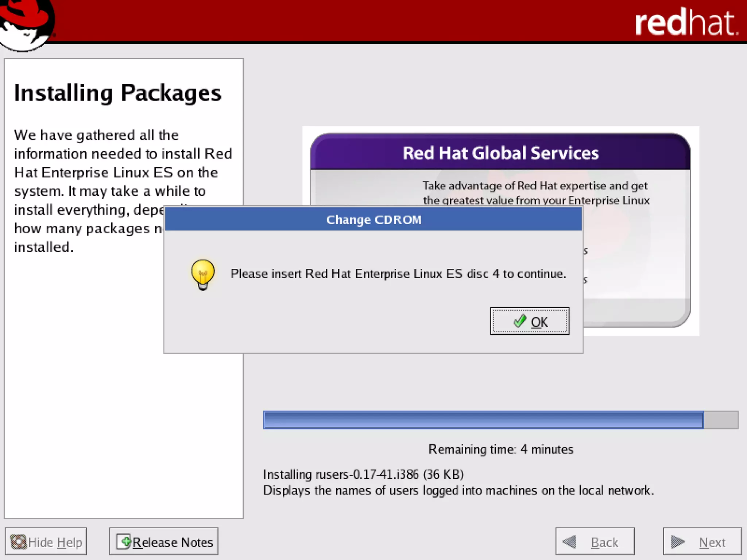
Task: Go Back to the previous step
Action: click(595, 542)
